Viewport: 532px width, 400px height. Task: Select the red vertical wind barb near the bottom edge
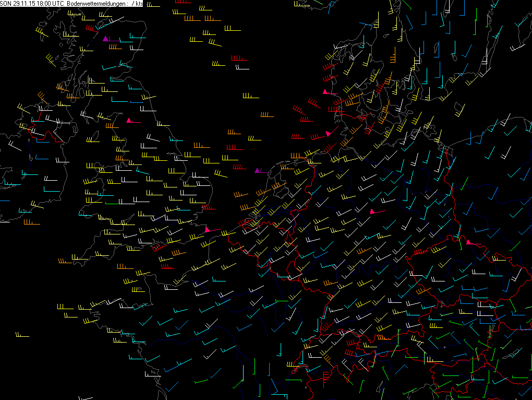point(325,377)
